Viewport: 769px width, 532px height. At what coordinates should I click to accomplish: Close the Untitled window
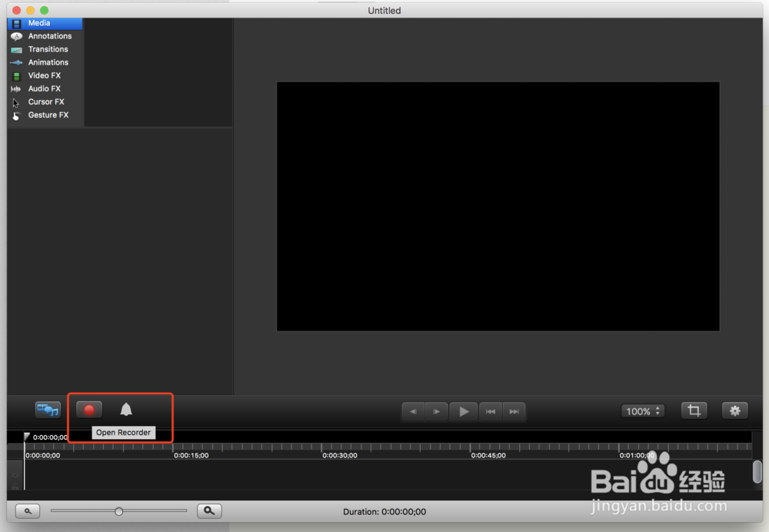point(16,10)
